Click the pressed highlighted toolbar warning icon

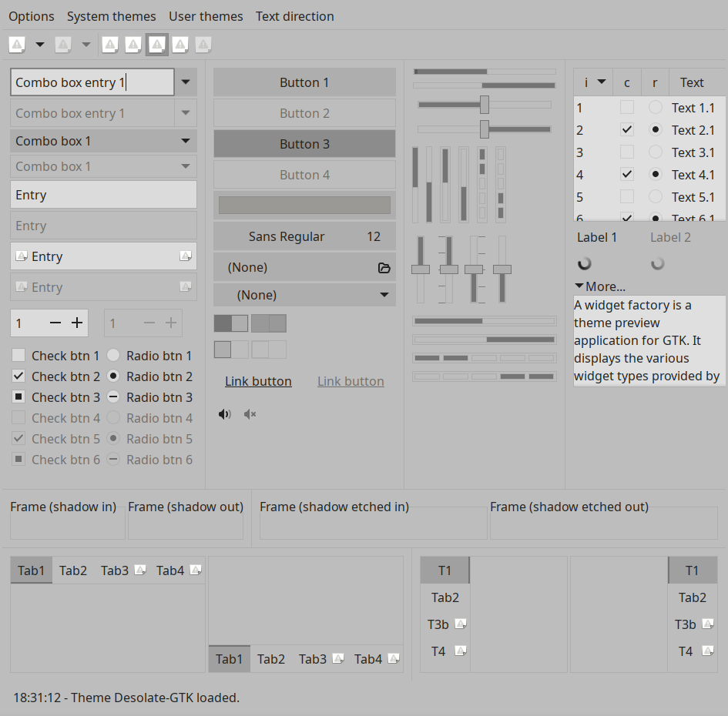point(157,45)
